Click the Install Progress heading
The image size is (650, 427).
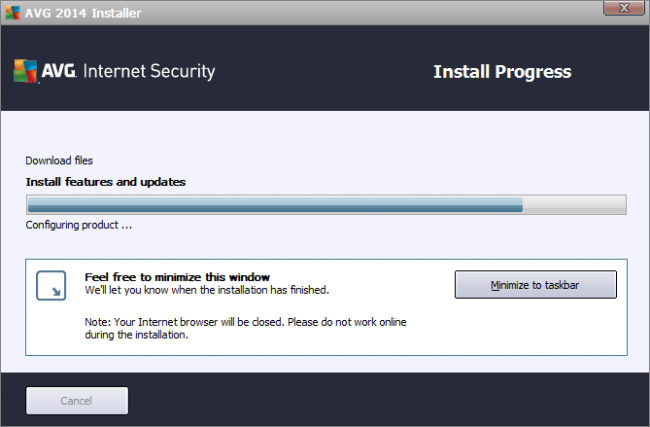(x=502, y=72)
